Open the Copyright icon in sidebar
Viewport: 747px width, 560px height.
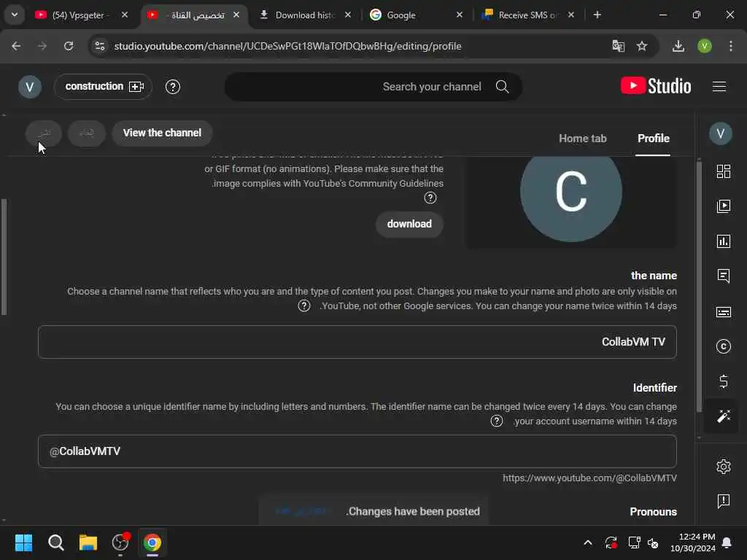click(x=723, y=346)
